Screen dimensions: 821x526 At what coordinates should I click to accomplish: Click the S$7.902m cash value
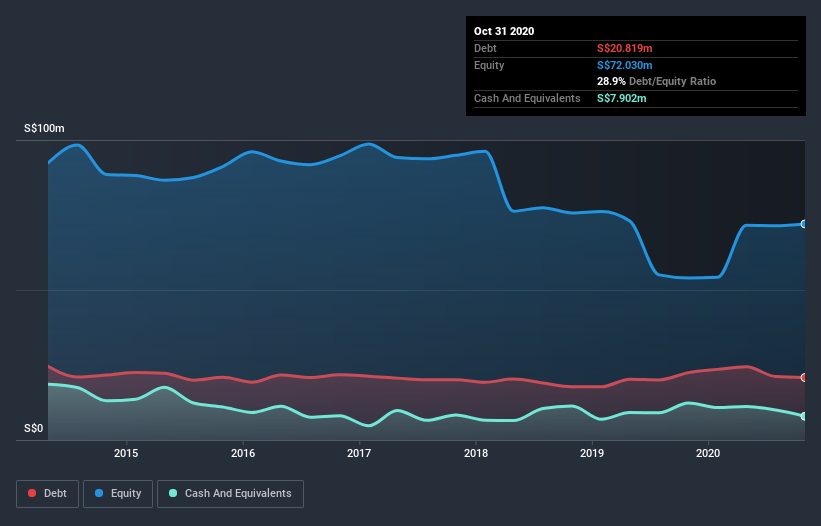(x=622, y=98)
